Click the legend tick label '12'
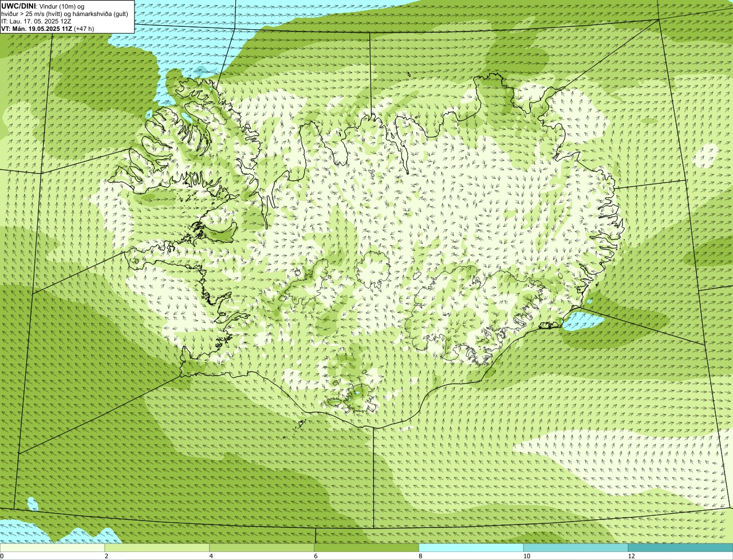733x560 pixels. (x=631, y=556)
